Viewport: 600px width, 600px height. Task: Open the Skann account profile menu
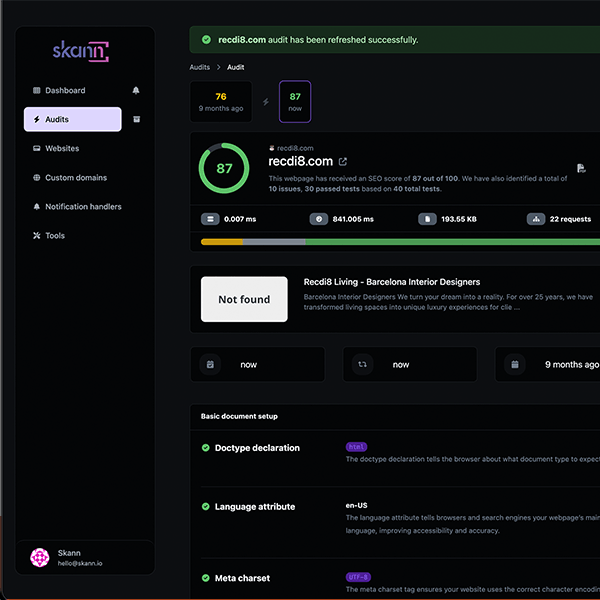[x=85, y=558]
